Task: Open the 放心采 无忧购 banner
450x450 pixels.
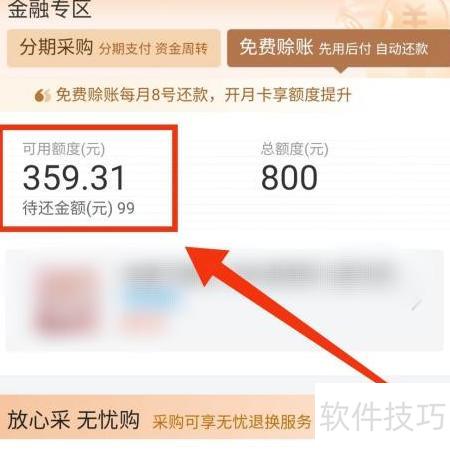Action: pyautogui.click(x=157, y=419)
